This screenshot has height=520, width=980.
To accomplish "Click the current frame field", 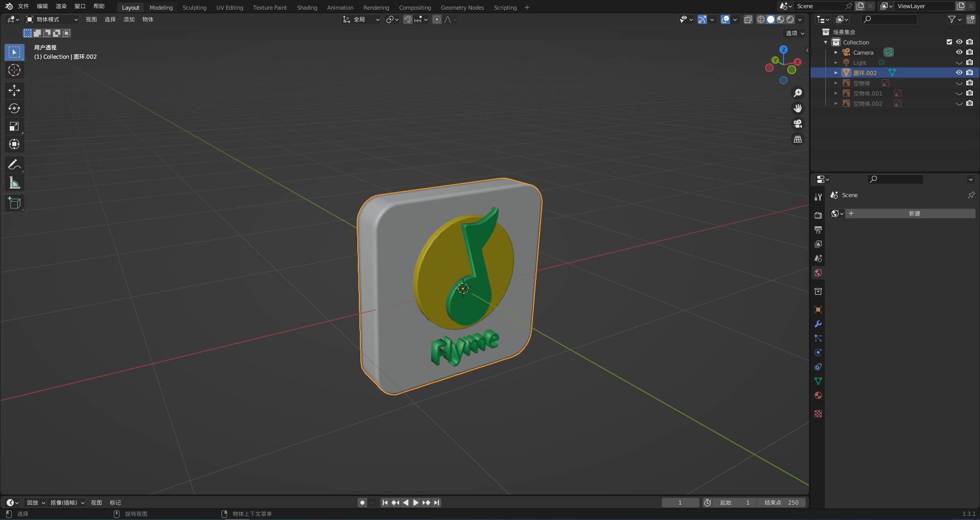I will pos(680,503).
